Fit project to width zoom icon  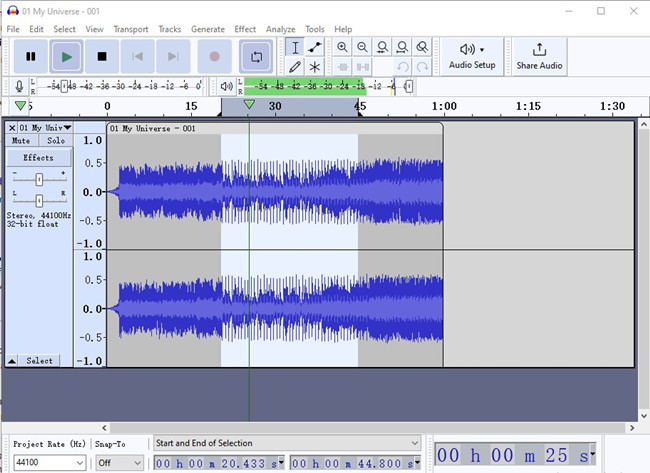402,47
